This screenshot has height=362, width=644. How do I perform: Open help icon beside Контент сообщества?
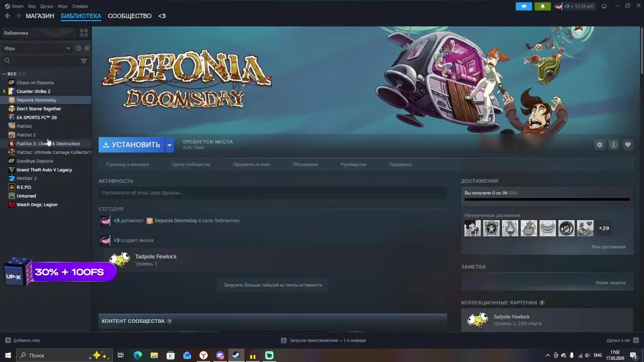click(169, 321)
